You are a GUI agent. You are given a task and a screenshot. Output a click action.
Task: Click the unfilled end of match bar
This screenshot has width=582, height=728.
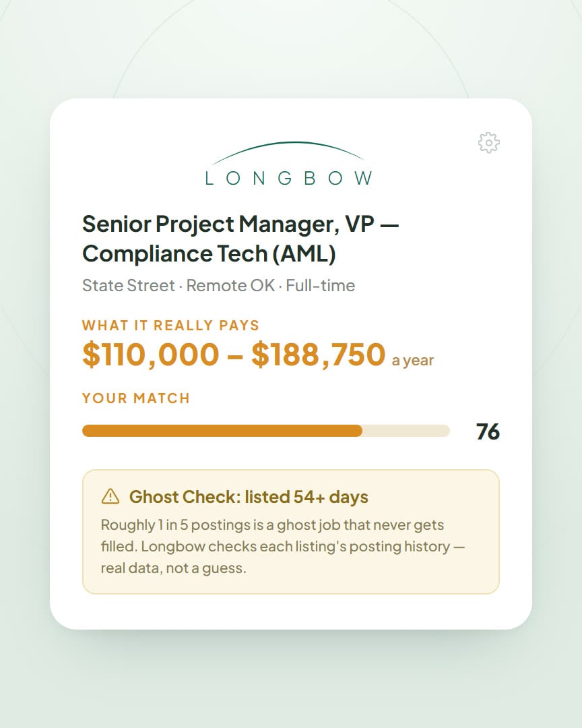coord(406,431)
